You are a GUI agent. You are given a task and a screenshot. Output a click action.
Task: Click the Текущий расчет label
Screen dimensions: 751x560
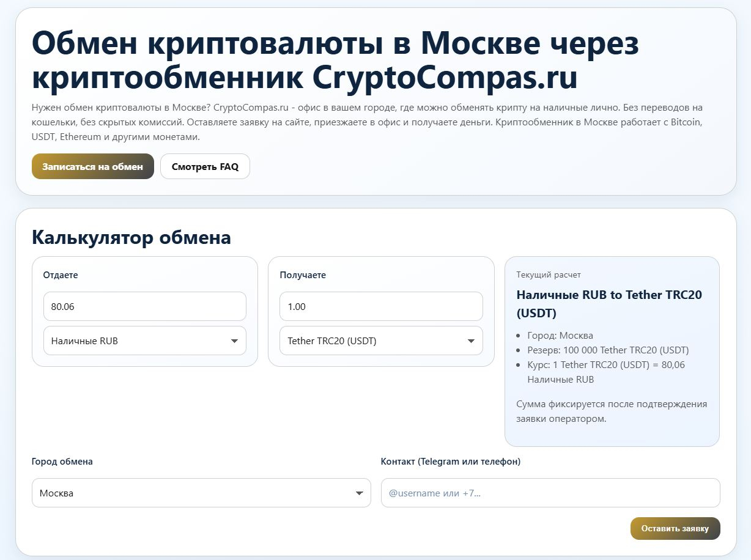[x=549, y=275]
